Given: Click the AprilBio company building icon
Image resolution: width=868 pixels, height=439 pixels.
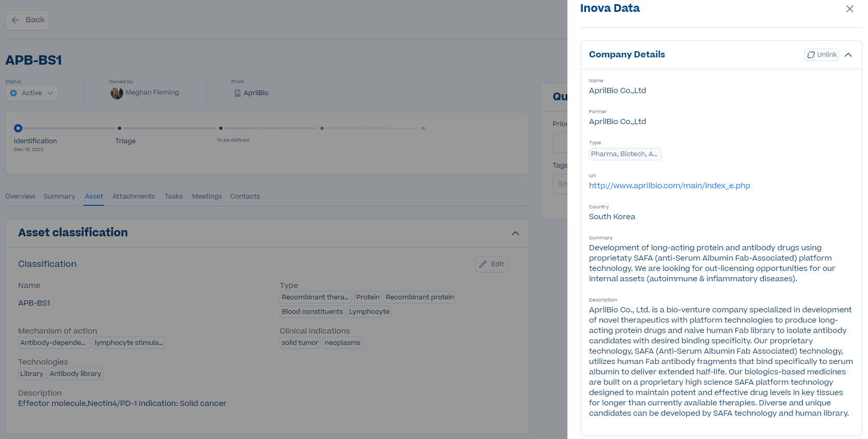Looking at the screenshot, I should pyautogui.click(x=238, y=93).
